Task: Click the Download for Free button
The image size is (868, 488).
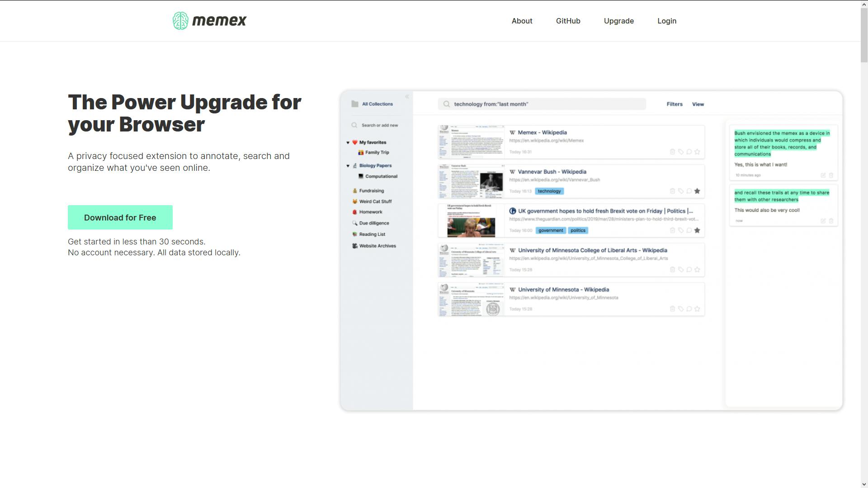Action: point(120,217)
